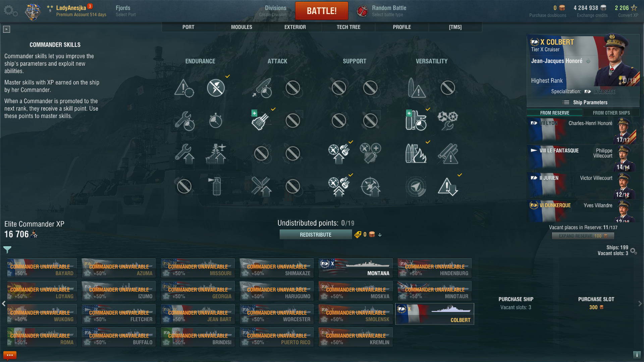
Task: Toggle the checked warning-arrow skill in Versatility
Action: click(x=448, y=186)
